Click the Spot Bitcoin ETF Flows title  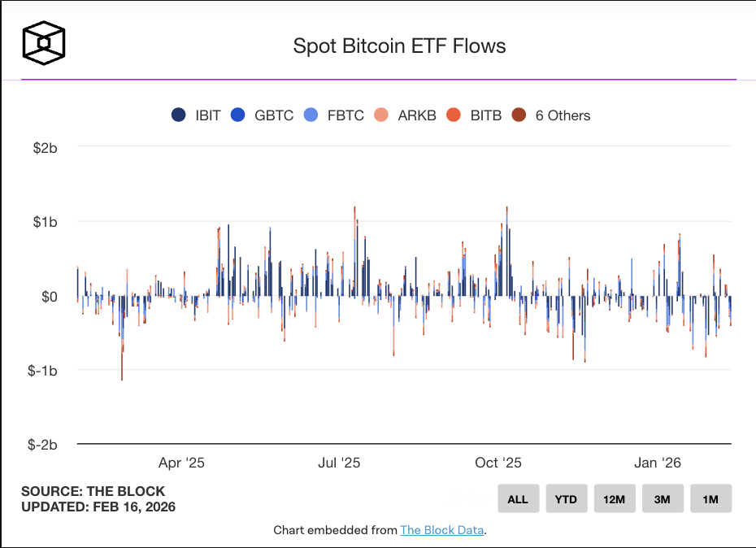pos(399,46)
